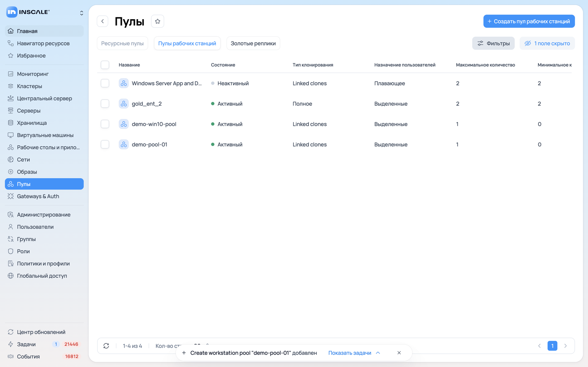Open the Фильтры panel

(x=494, y=43)
